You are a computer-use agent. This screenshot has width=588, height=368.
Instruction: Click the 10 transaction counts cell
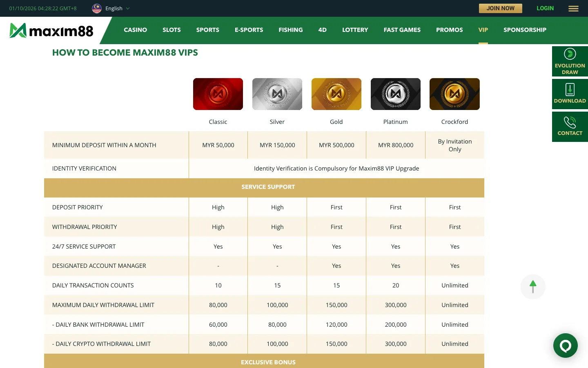pos(218,285)
